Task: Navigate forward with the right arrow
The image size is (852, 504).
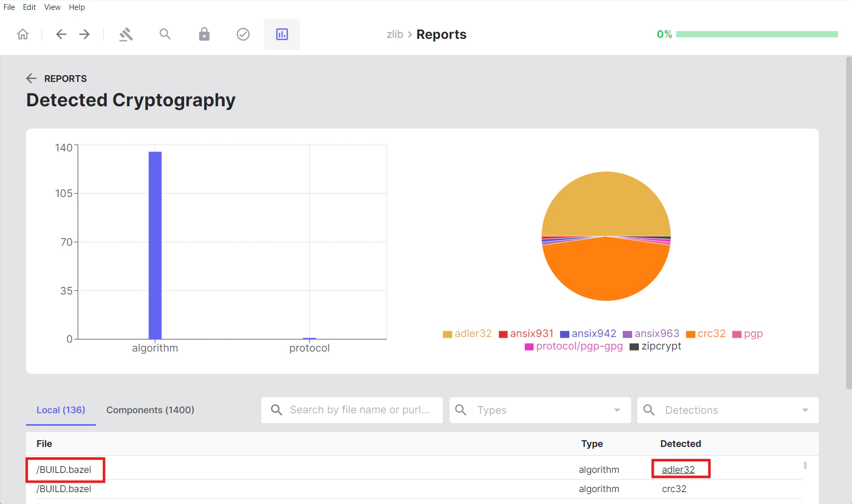Action: pos(85,34)
